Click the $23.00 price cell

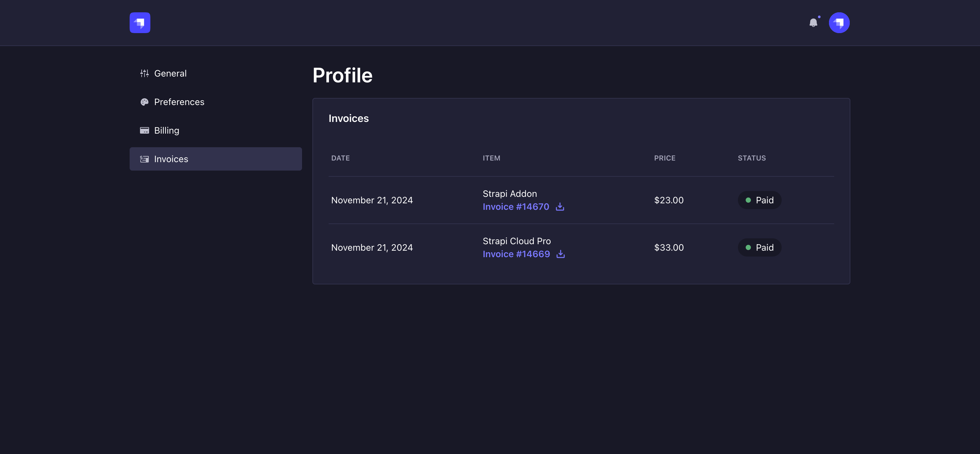pyautogui.click(x=669, y=200)
